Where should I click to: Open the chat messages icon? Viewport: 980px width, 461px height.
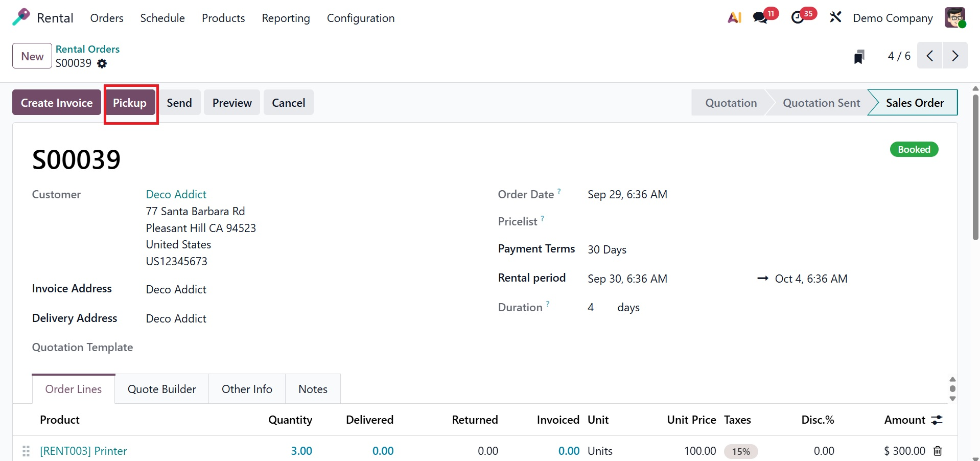(760, 18)
